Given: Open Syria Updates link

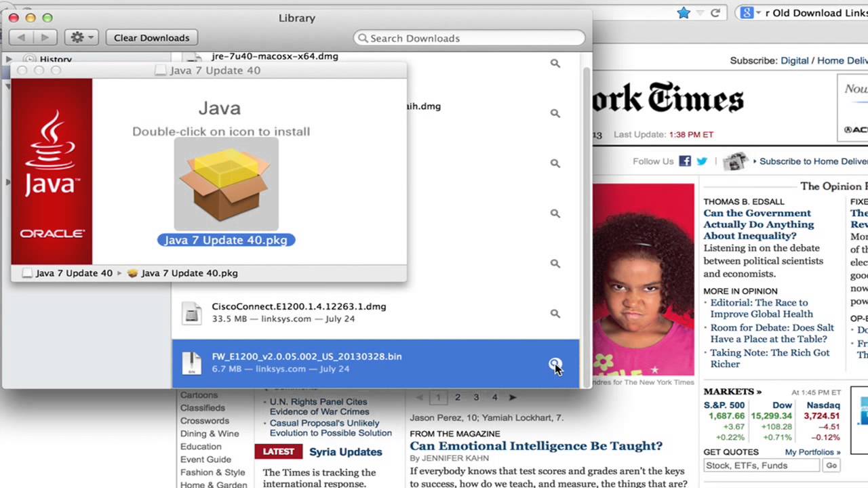Looking at the screenshot, I should coord(346,452).
